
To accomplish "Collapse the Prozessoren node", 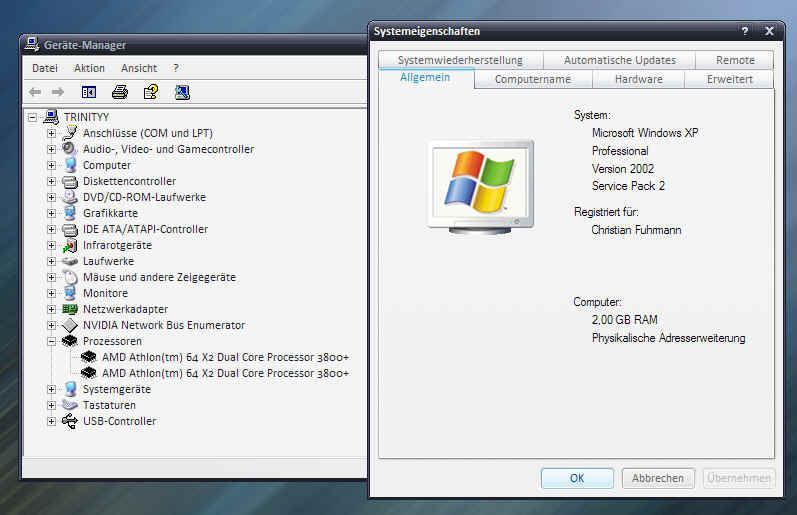I will [51, 342].
